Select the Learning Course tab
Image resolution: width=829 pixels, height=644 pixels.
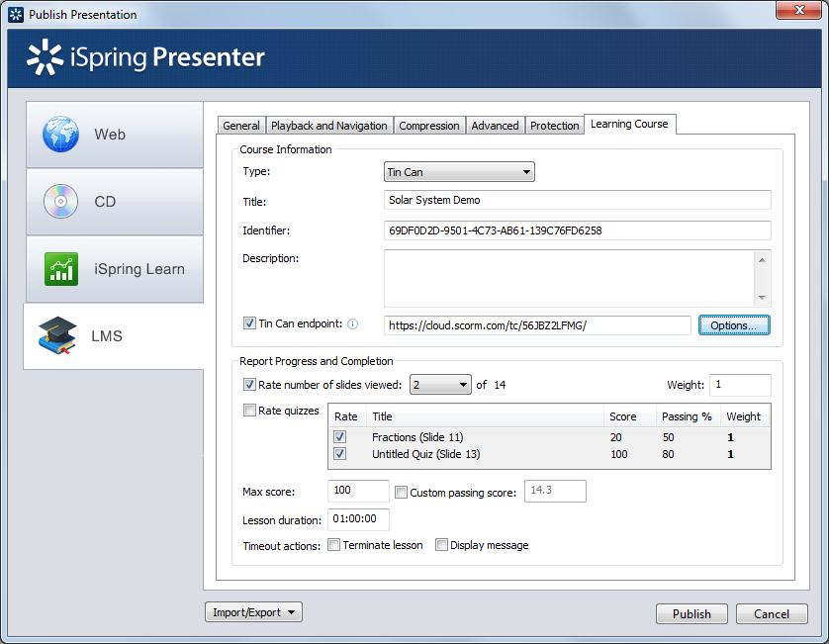tap(629, 125)
